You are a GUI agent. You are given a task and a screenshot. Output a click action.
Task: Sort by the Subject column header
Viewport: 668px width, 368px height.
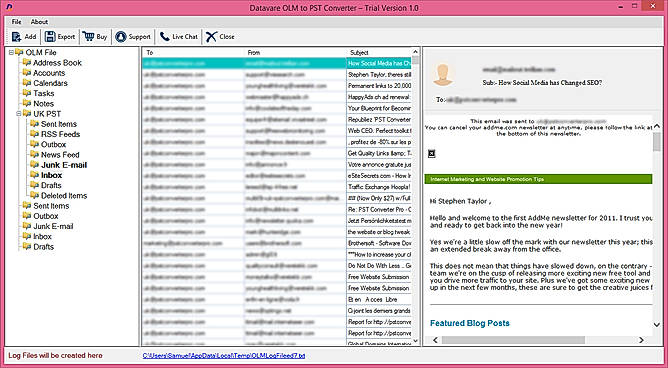coord(379,53)
